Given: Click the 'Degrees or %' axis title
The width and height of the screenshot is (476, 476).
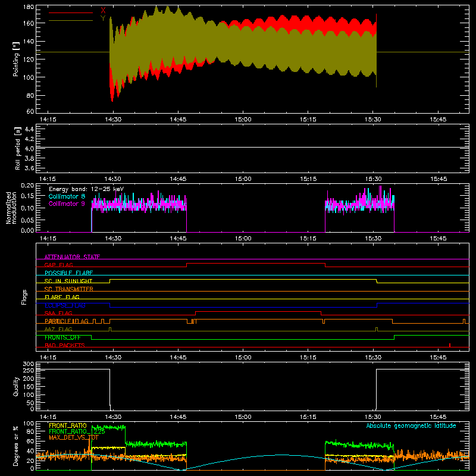Looking at the screenshot, I should point(15,446).
